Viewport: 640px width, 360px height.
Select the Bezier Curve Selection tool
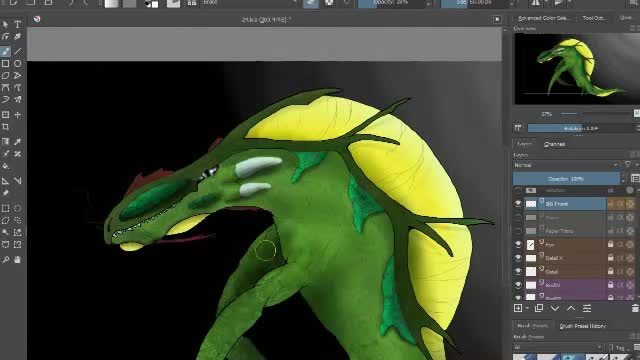click(5, 244)
